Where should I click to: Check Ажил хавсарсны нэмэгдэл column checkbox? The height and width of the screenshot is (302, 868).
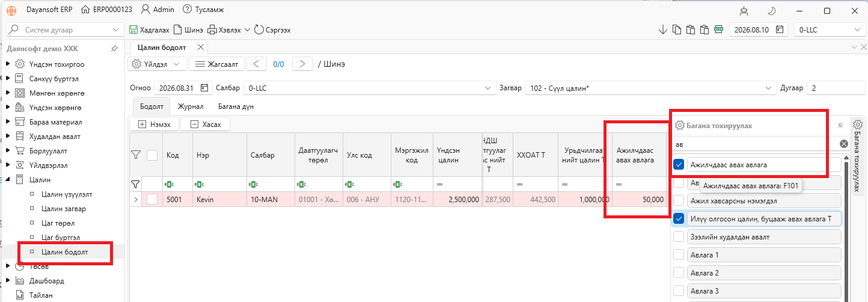pyautogui.click(x=679, y=200)
